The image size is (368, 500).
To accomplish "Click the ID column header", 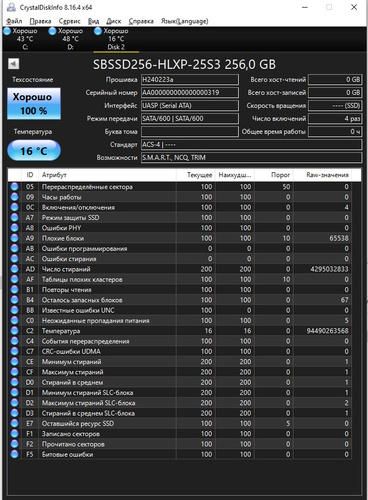I will click(30, 175).
